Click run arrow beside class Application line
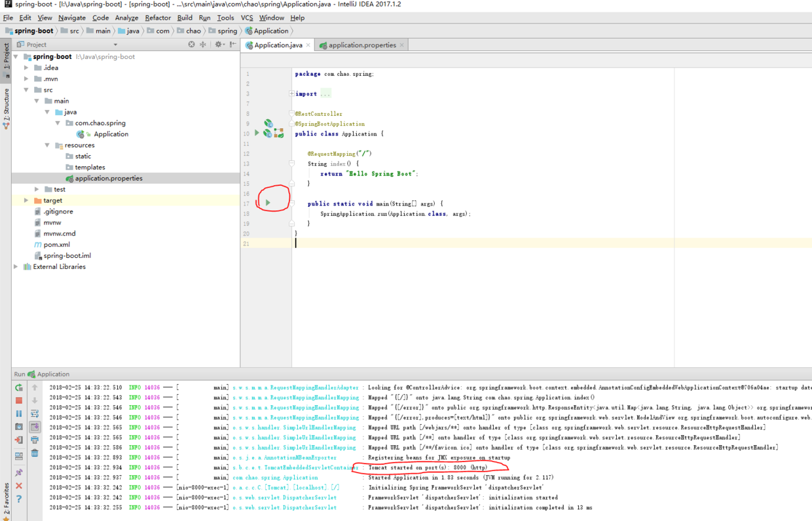This screenshot has width=812, height=521. [257, 133]
